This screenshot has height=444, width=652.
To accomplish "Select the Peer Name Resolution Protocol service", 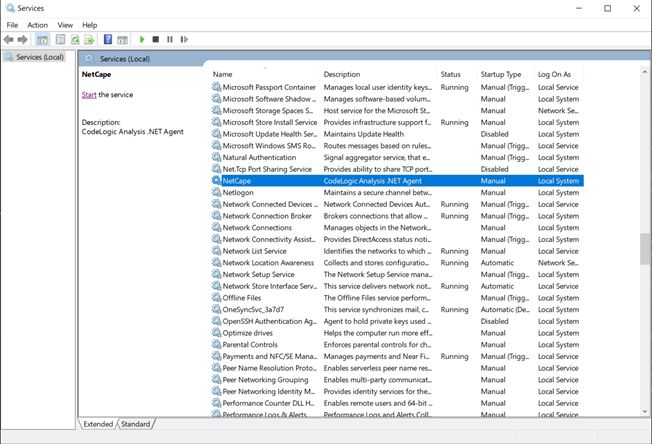I will (397, 368).
